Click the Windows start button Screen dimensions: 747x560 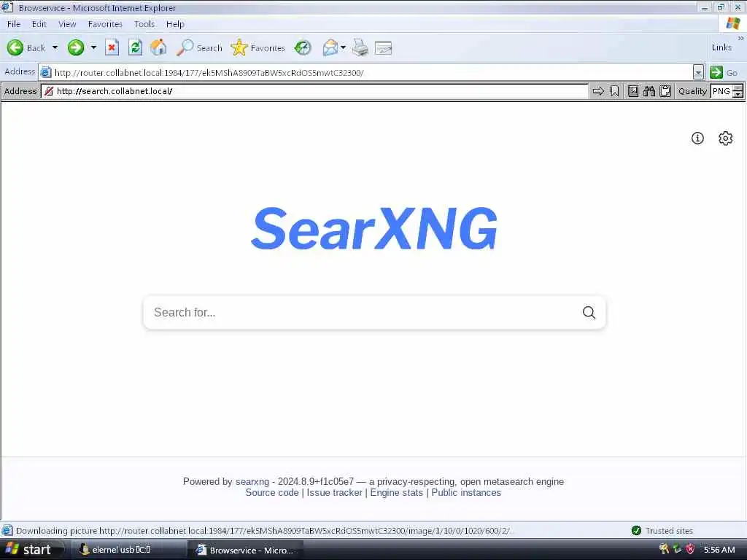point(31,550)
